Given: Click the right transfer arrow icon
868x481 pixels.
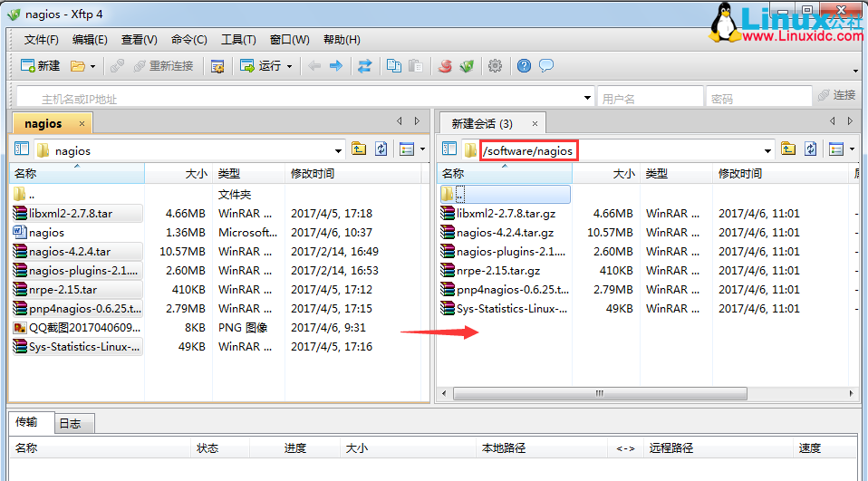Looking at the screenshot, I should tap(336, 66).
